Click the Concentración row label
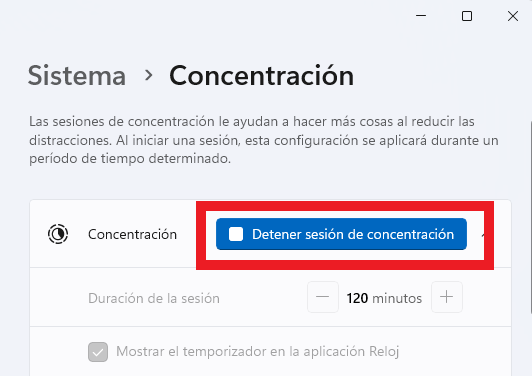Viewport: 532px width, 376px height. pyautogui.click(x=132, y=234)
